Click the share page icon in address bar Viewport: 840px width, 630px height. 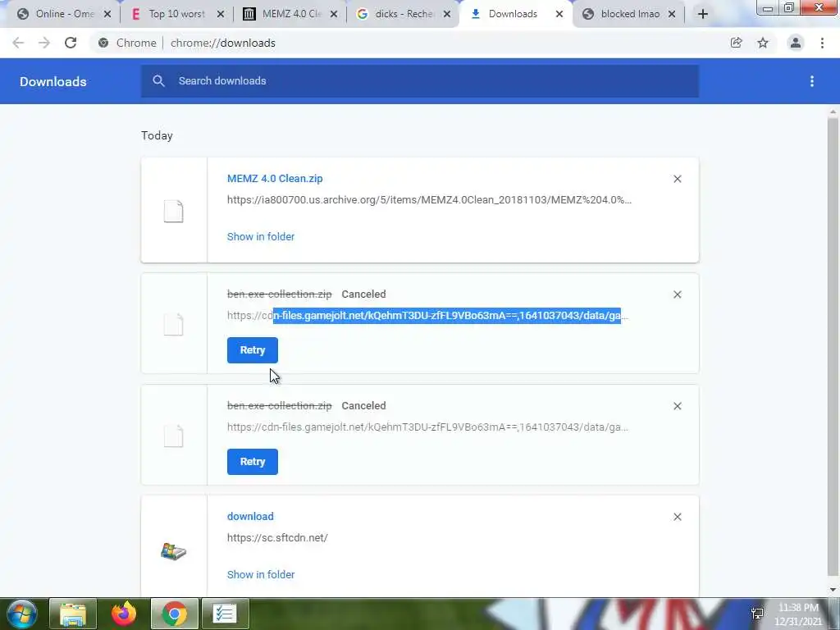pyautogui.click(x=736, y=43)
